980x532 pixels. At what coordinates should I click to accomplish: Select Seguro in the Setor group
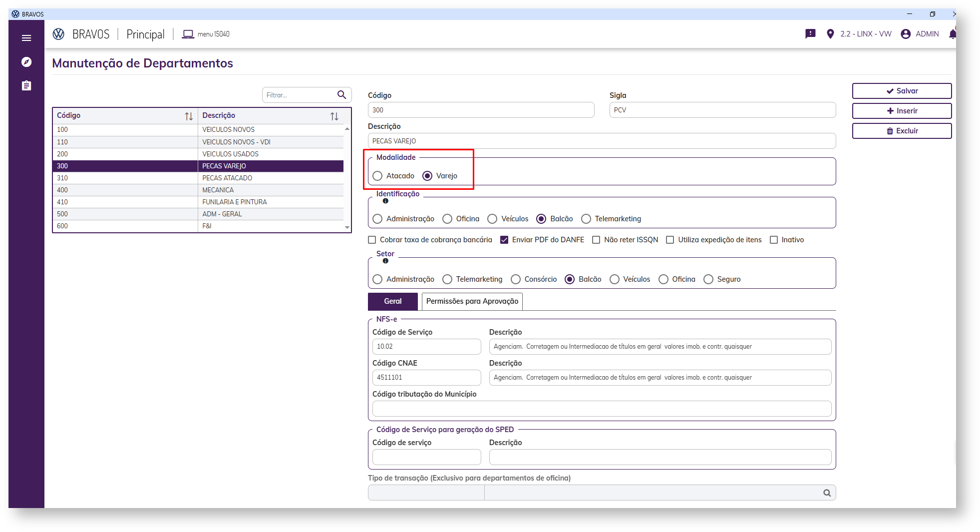pos(708,279)
